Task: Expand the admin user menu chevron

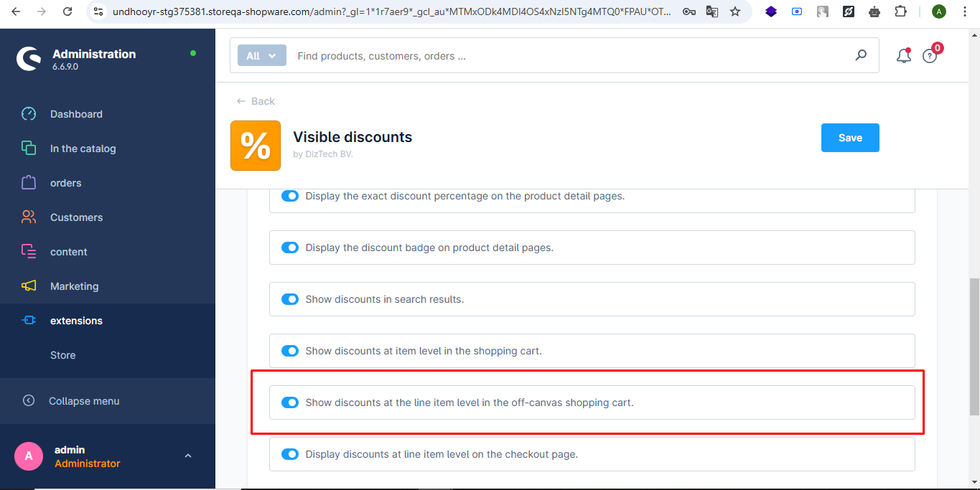Action: click(x=188, y=456)
